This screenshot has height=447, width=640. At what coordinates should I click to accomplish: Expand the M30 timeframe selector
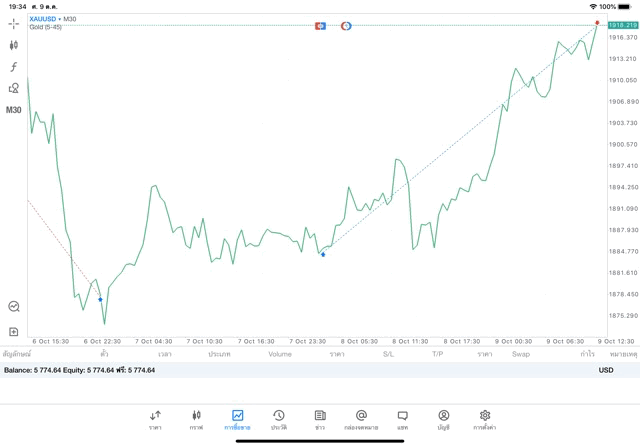14,110
